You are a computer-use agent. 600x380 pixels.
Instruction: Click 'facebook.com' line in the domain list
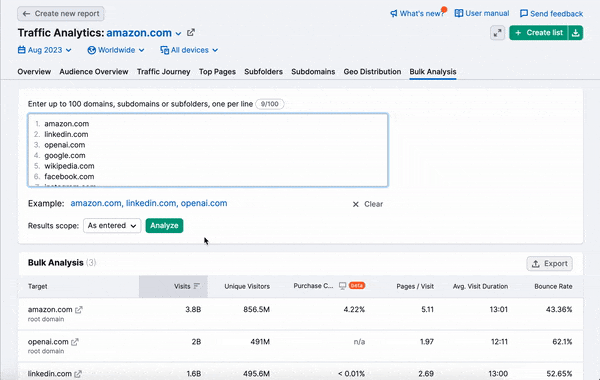[x=69, y=177]
